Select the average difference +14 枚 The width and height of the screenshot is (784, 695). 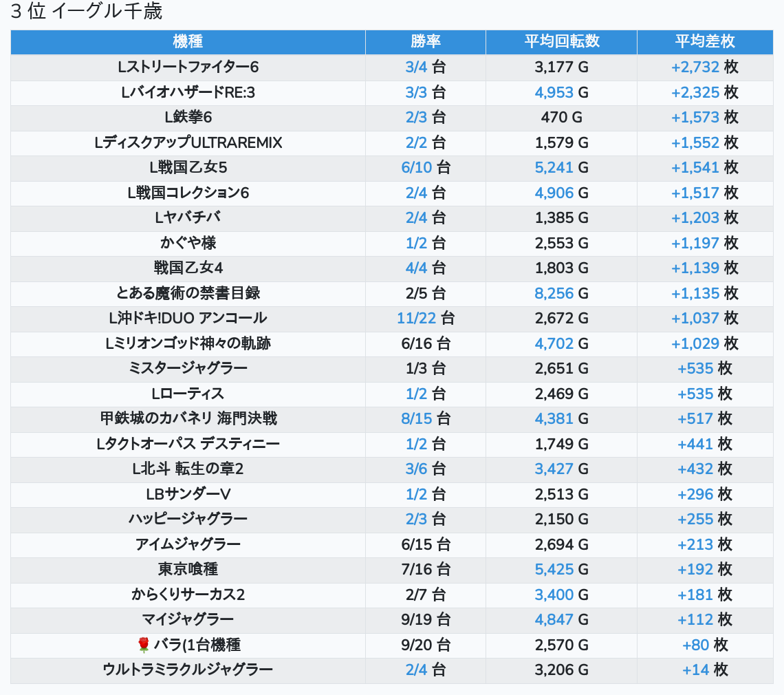coord(705,670)
